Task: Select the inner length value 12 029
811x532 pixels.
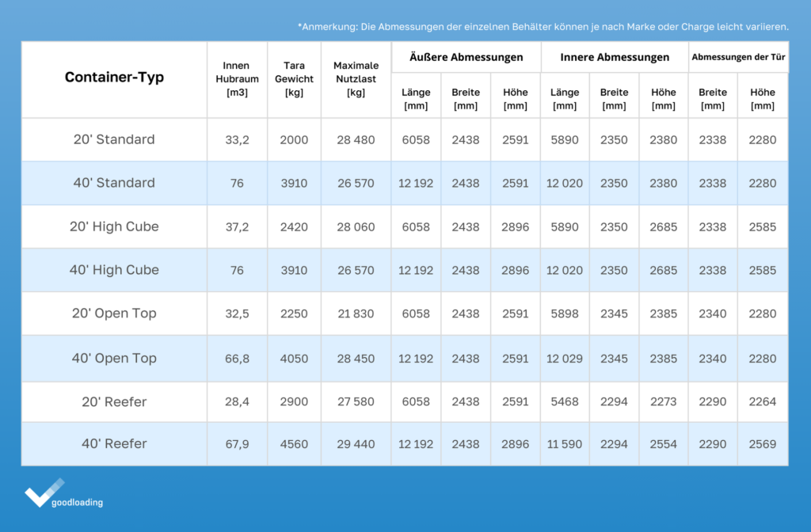Action: coord(564,359)
